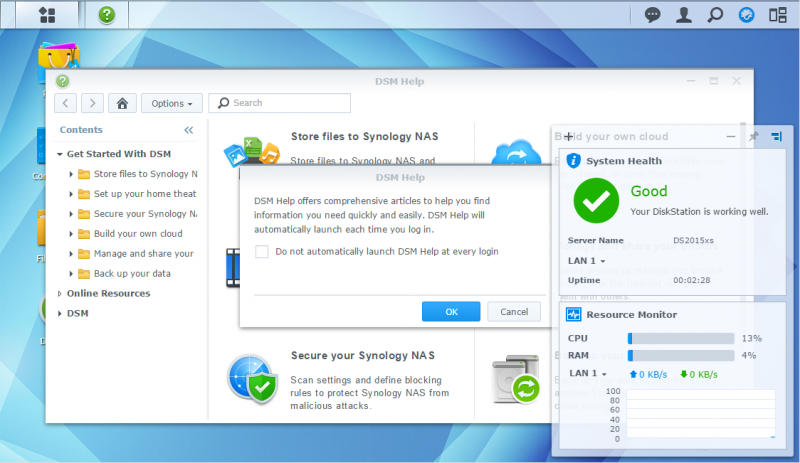Add a widget with the plus icon

[568, 136]
